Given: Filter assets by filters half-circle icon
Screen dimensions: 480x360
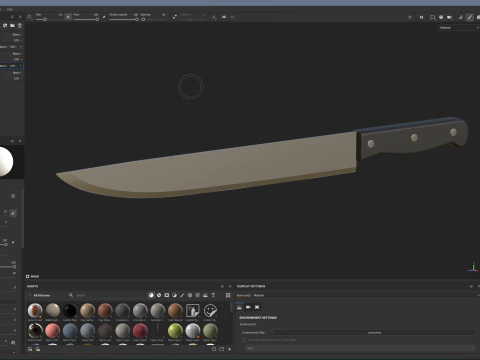Looking at the screenshot, I should click(174, 295).
